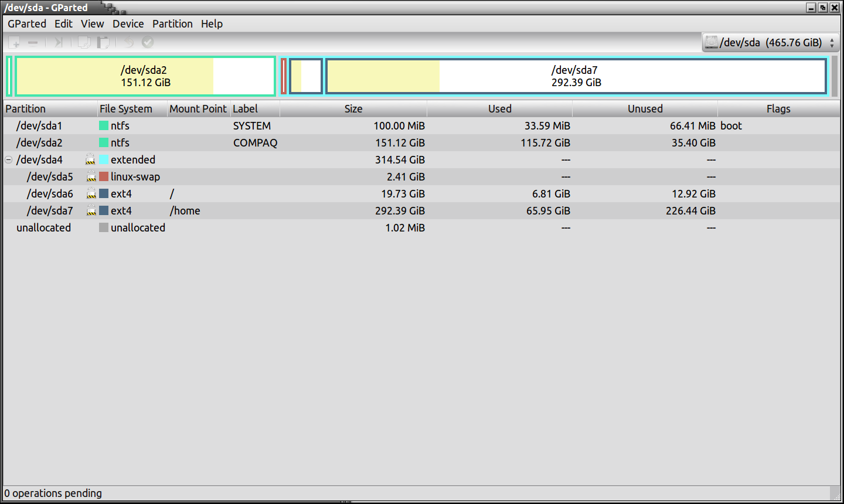Click the Copy partition toolbar icon
Screen dimensions: 844x504
84,42
